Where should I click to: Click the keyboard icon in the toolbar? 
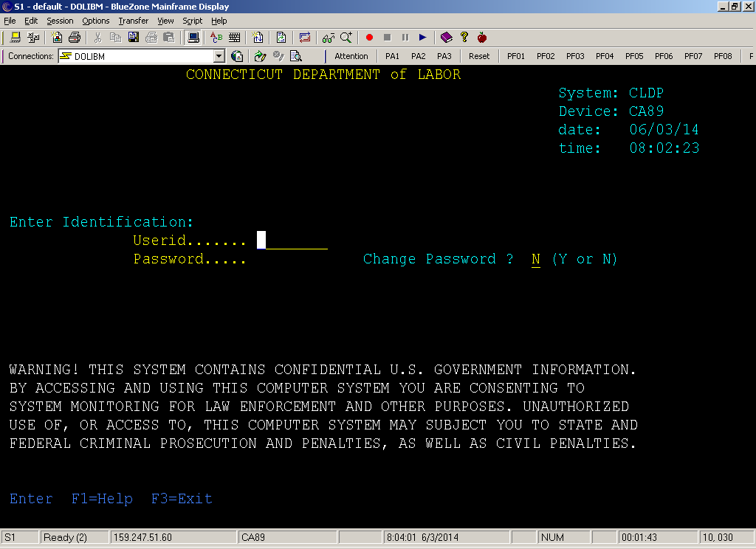click(235, 37)
